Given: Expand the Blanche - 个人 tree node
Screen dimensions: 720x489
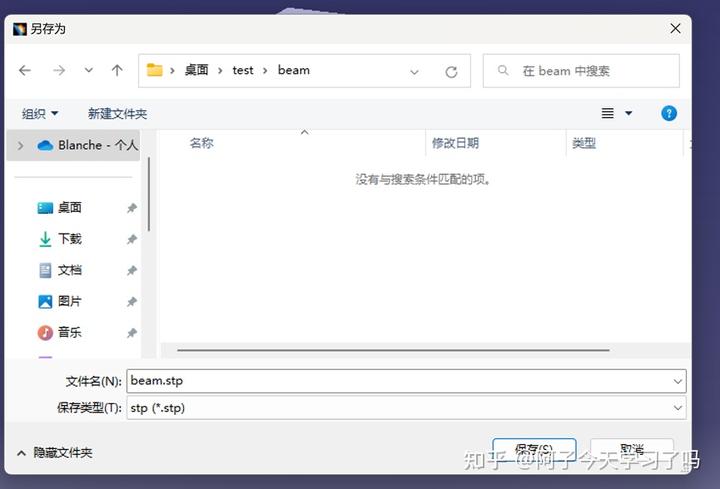Looking at the screenshot, I should tap(20, 146).
